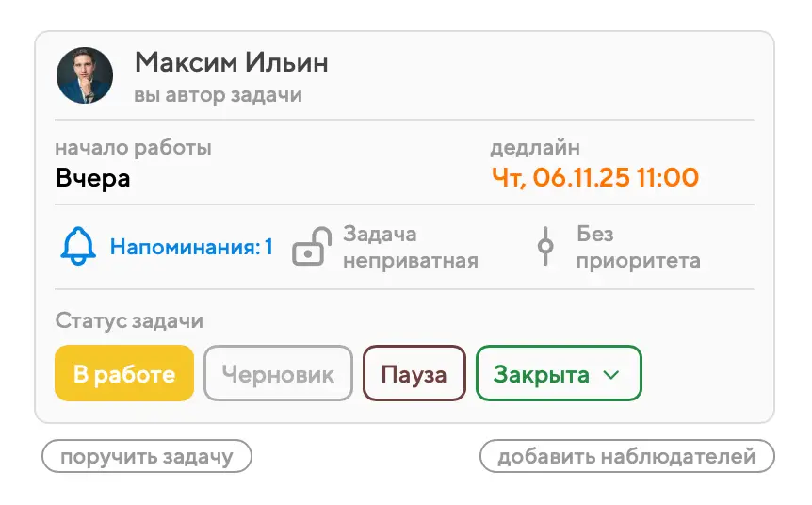Click the вы автор задачи subtitle
Screen dimensions: 812x505
[x=218, y=95]
